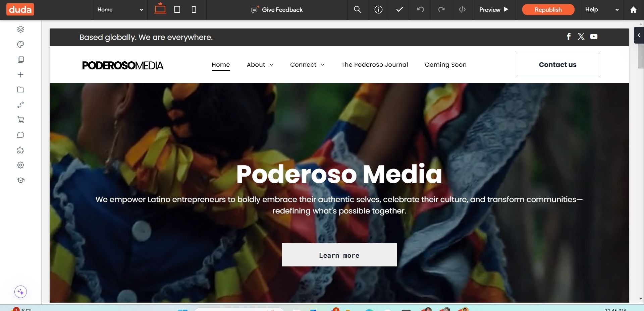Expand the About nav menu
644x311 pixels.
260,65
